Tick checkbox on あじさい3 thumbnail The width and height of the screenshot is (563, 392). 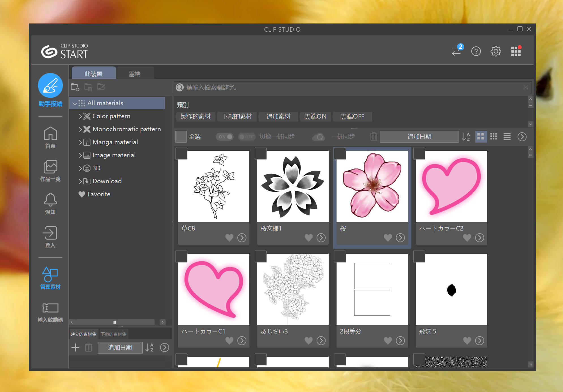261,257
